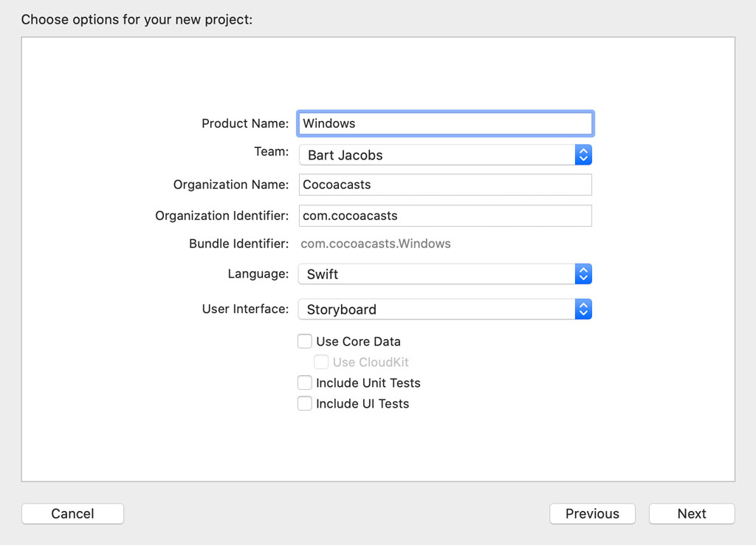Click the User Interface dropdown's blue chevron icon
756x545 pixels.
click(x=583, y=309)
